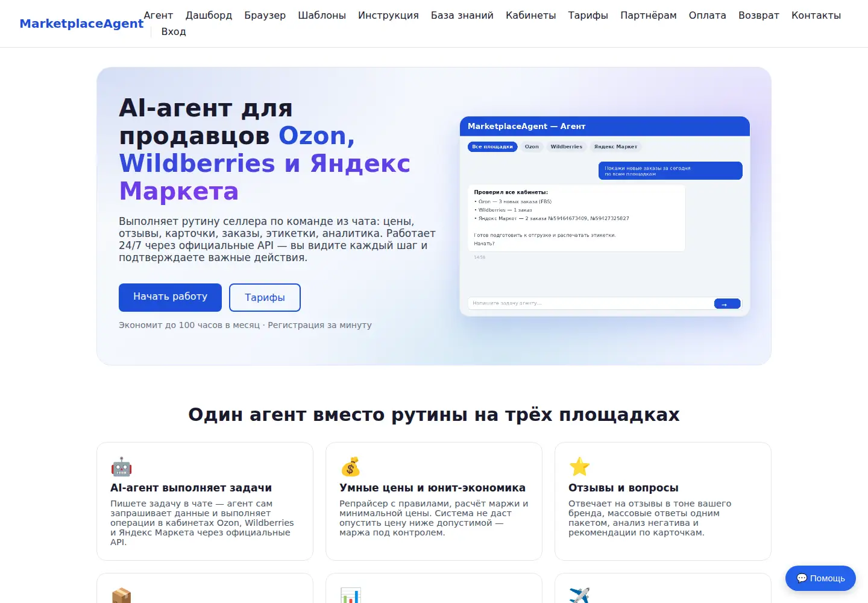Click the money bag icon above Умные цены
Viewport: 868px width, 603px height.
350,467
